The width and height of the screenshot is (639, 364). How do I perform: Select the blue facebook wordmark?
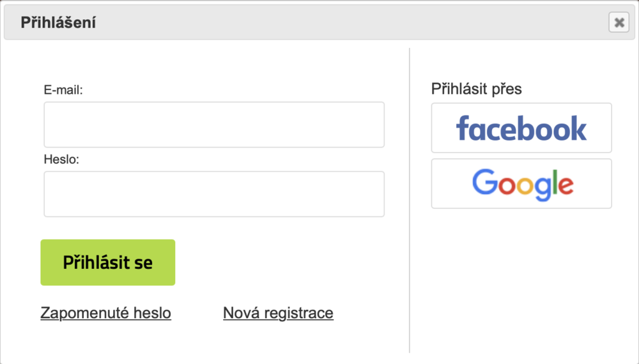(521, 128)
